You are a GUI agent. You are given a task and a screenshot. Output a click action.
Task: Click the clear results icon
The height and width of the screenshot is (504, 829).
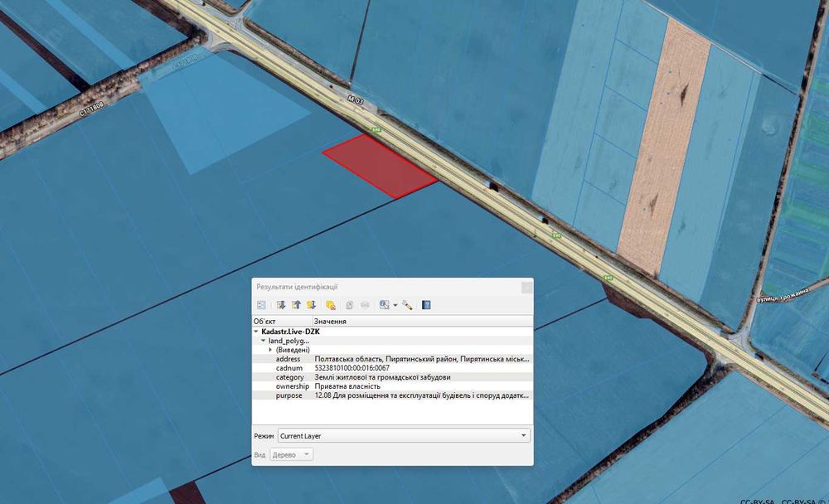coord(331,305)
